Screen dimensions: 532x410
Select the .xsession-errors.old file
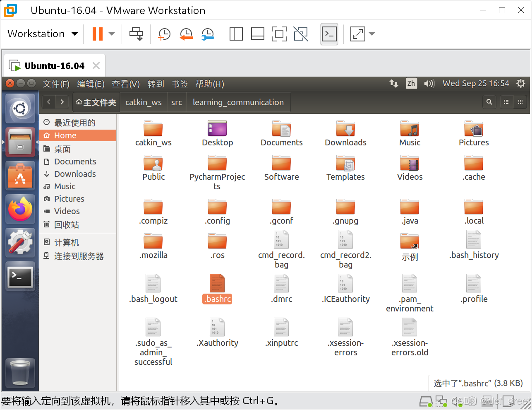[x=410, y=338]
